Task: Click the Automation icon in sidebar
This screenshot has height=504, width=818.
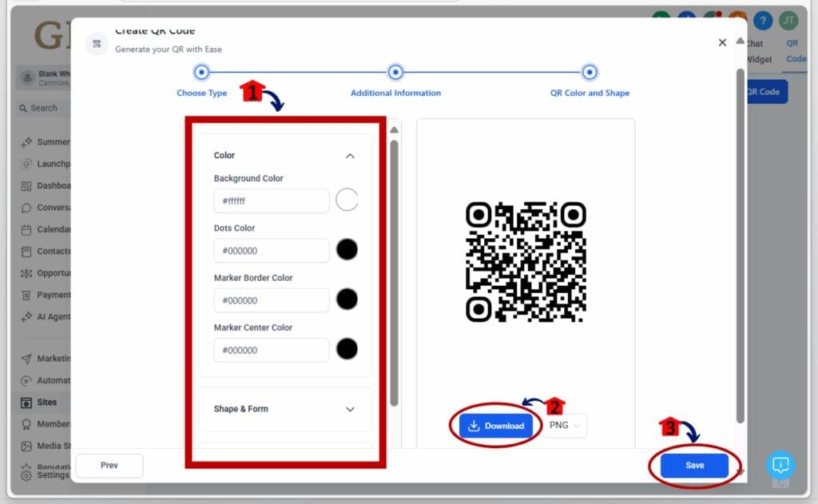Action: pyautogui.click(x=26, y=381)
